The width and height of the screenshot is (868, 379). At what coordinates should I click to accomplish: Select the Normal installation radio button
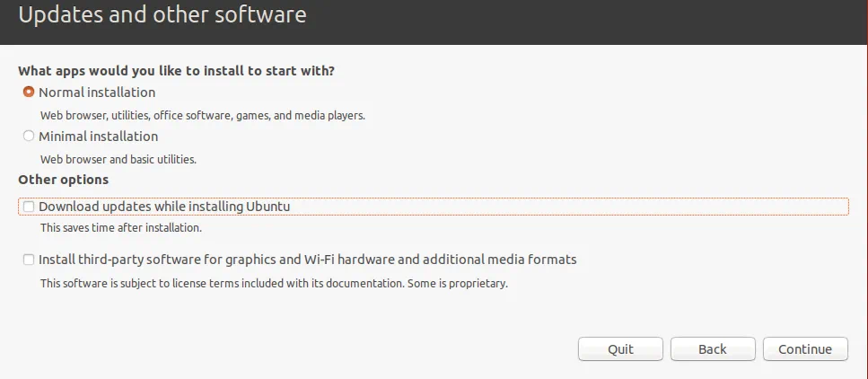29,93
